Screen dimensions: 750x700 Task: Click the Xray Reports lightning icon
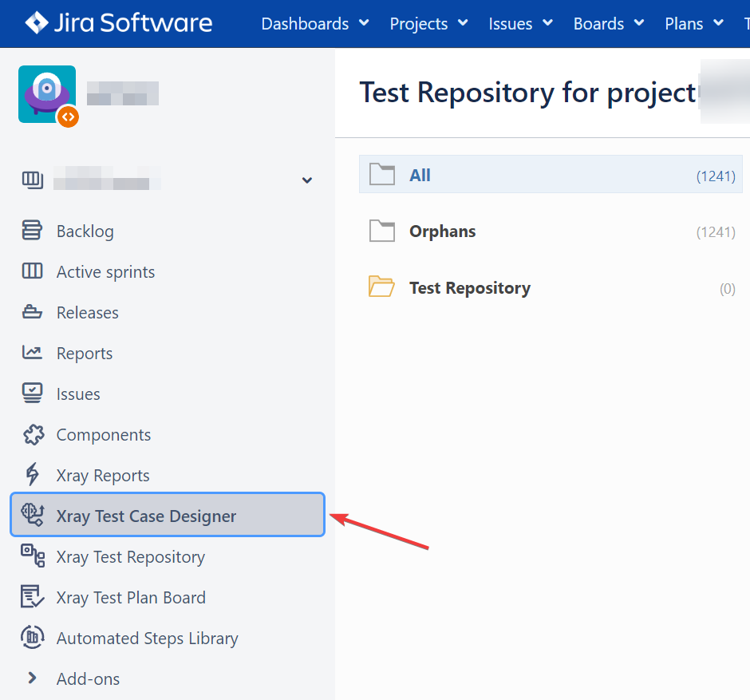32,474
